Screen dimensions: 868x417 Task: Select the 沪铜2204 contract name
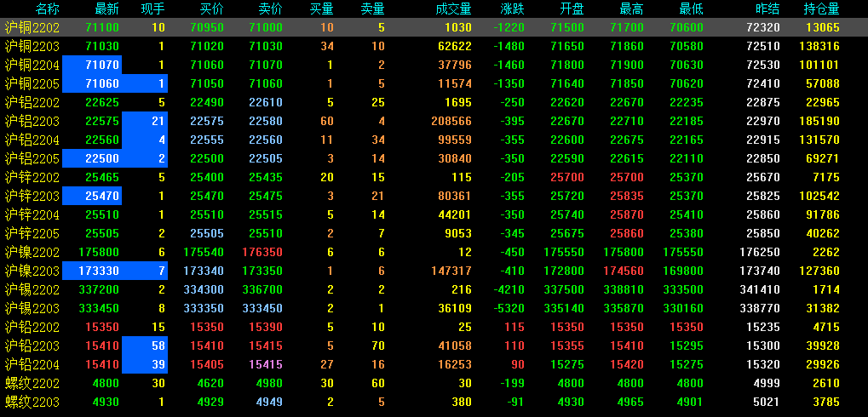pos(32,65)
